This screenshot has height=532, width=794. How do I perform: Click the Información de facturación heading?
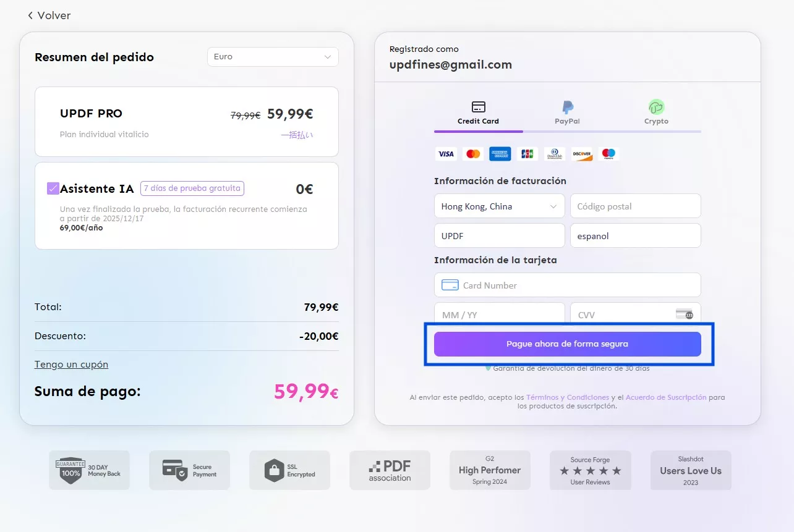point(500,181)
